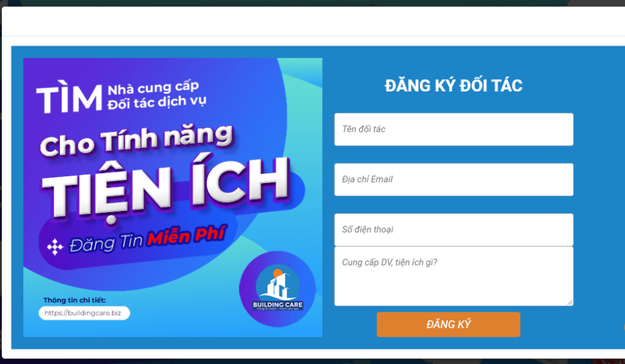The height and width of the screenshot is (364, 625).
Task: Click the Nhà cung cấp Đối tác dịch vụ text
Action: tap(157, 95)
